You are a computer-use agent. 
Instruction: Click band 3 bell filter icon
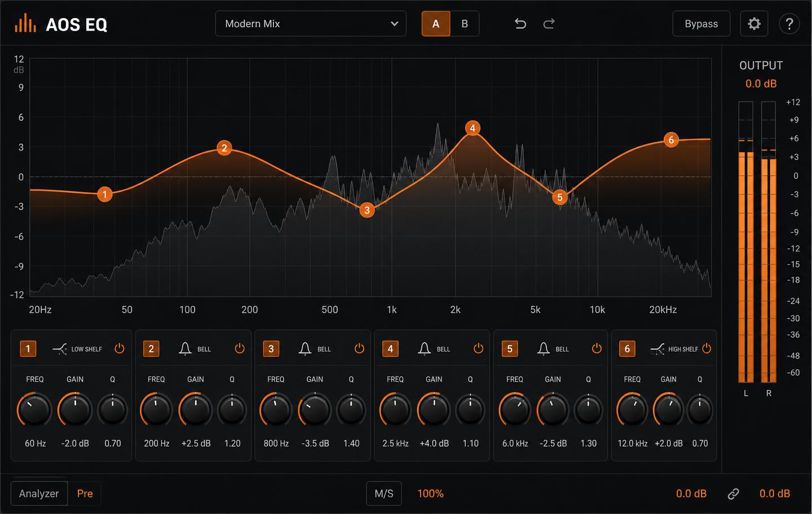[305, 349]
